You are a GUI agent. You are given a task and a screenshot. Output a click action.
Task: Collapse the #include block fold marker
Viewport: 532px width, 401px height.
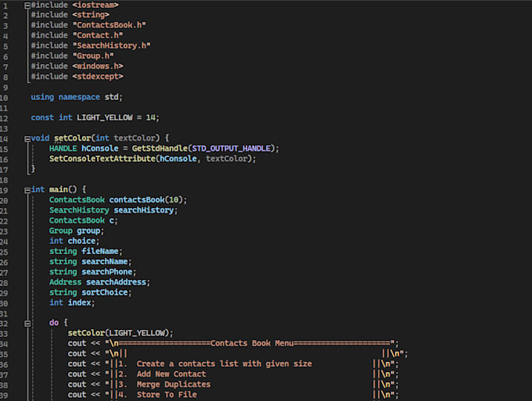tap(27, 5)
